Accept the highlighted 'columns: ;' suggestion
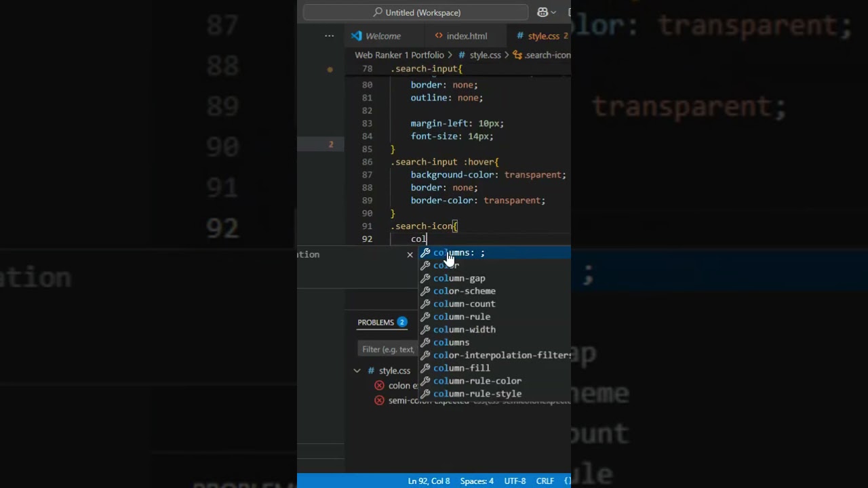 tap(494, 253)
